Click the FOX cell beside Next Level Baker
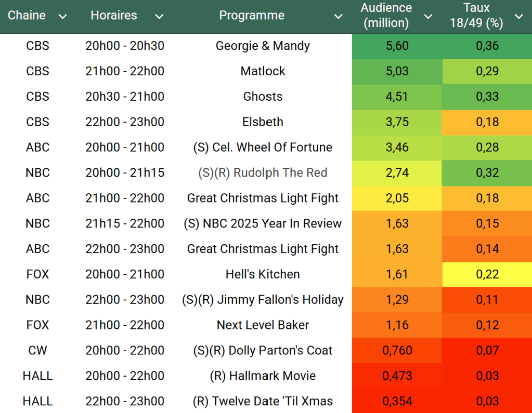The height and width of the screenshot is (413, 532). pos(37,325)
